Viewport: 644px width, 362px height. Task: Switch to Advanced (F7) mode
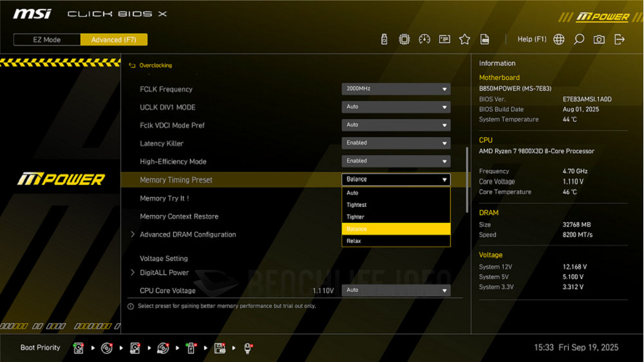(114, 40)
